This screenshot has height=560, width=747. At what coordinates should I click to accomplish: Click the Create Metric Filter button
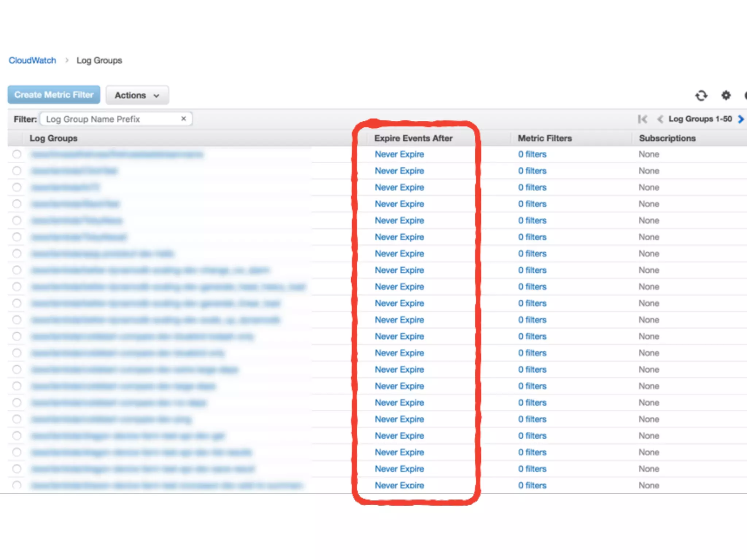click(54, 95)
